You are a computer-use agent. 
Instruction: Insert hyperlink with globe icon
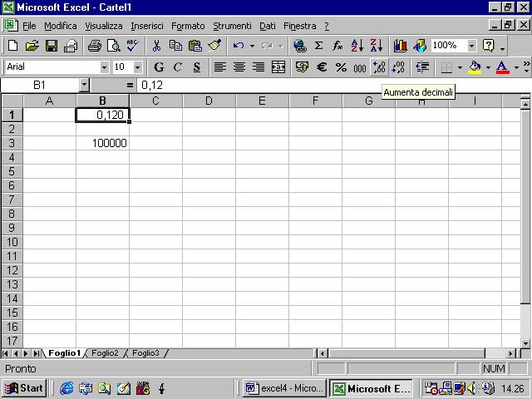click(x=299, y=46)
